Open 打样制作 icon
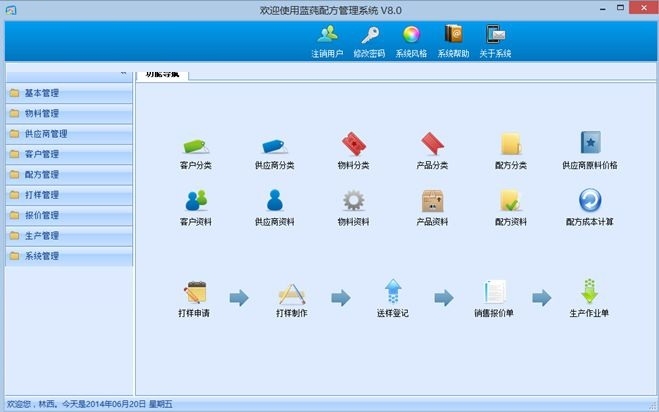This screenshot has height=412, width=659. [x=292, y=293]
